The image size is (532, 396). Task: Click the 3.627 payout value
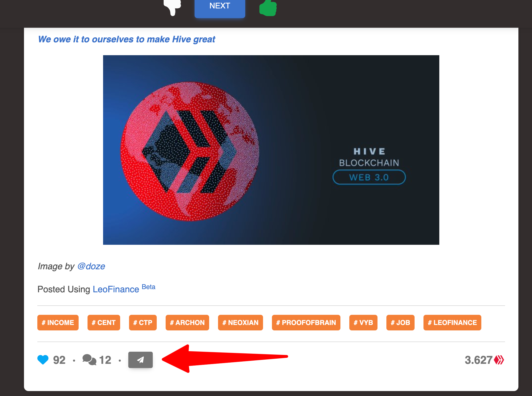click(479, 360)
